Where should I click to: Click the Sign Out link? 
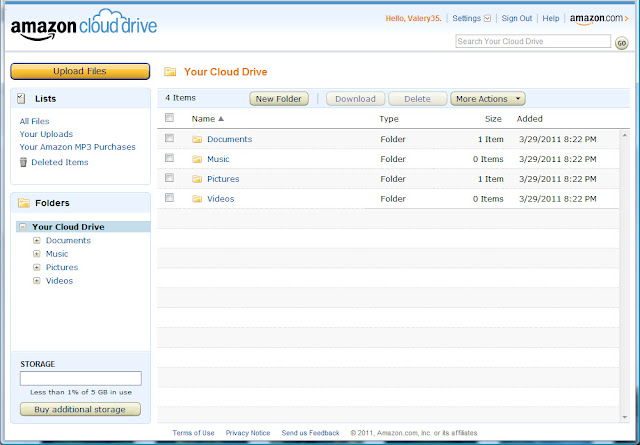[517, 18]
